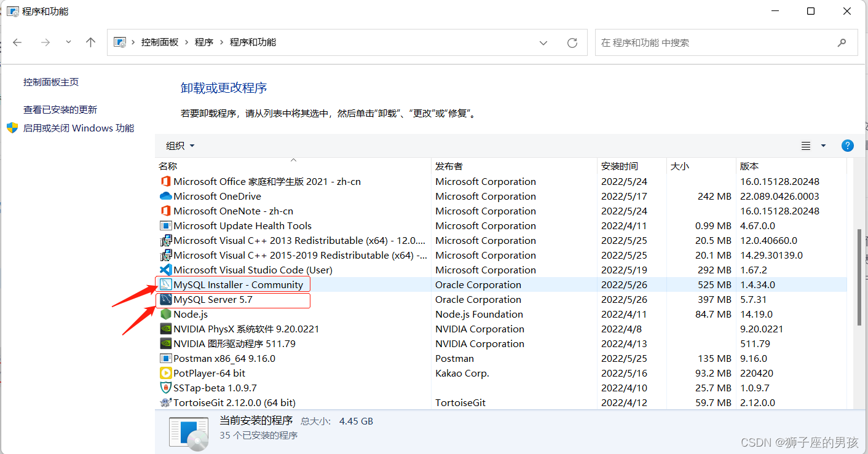The height and width of the screenshot is (454, 868).
Task: Select Microsoft OneDrive program name
Action: 217,196
